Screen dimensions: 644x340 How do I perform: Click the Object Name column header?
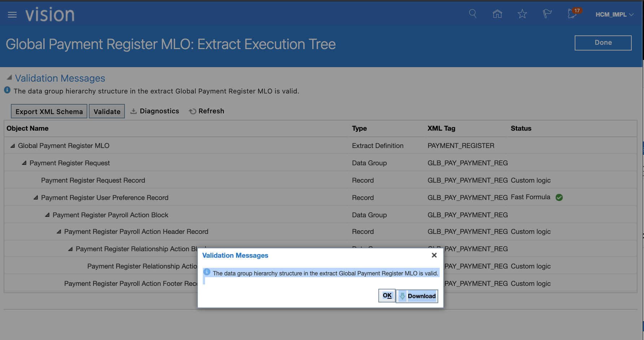pos(27,128)
